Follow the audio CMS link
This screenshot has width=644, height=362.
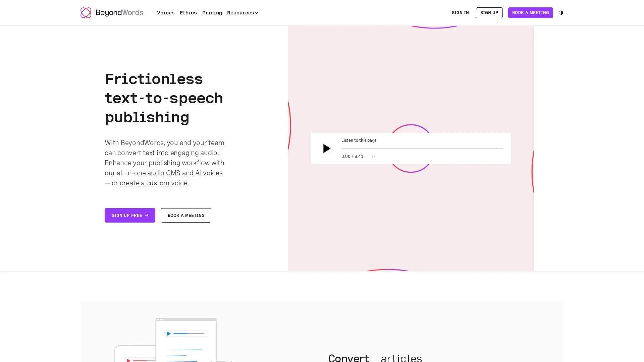(164, 173)
